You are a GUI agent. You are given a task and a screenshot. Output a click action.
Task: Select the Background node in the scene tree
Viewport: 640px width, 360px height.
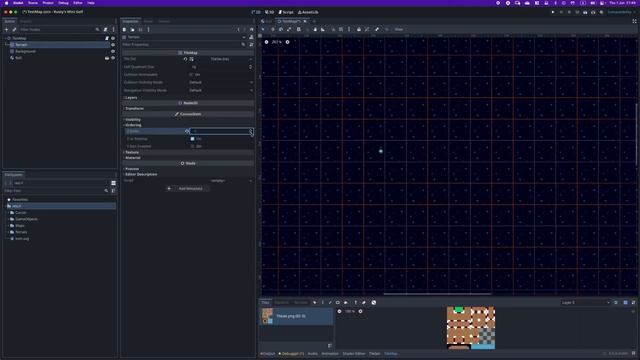click(x=25, y=51)
